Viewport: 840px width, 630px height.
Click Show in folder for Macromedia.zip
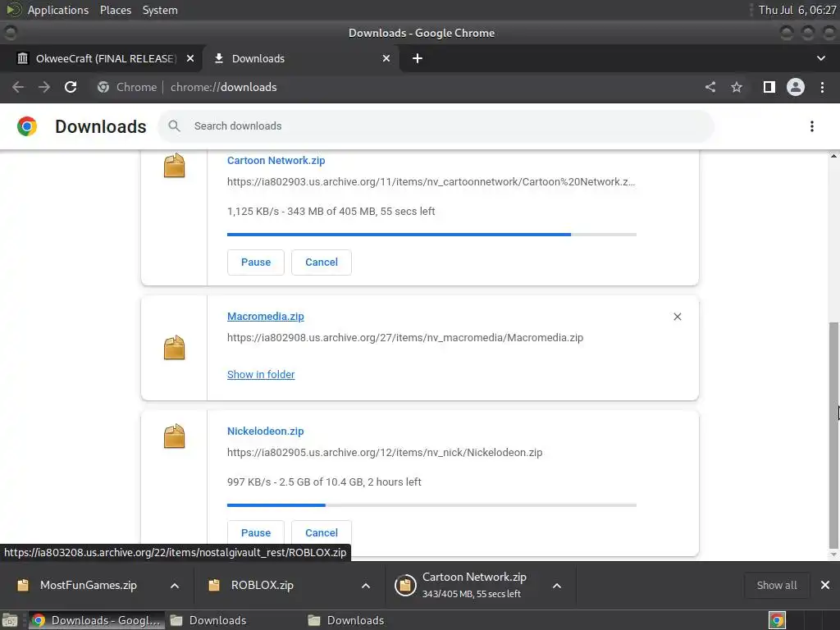tap(261, 374)
